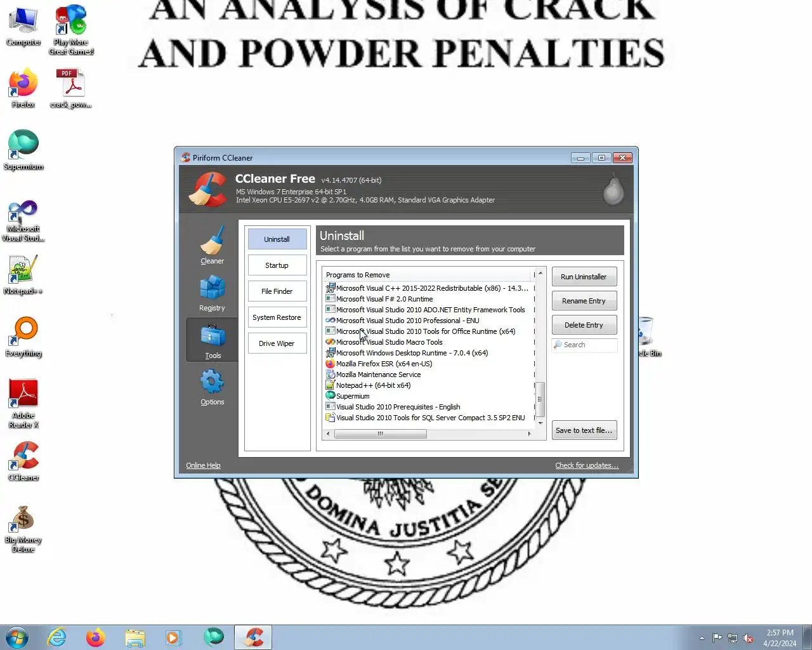Click the horizontal scrollbar left arrow
The height and width of the screenshot is (650, 812).
pyautogui.click(x=328, y=434)
